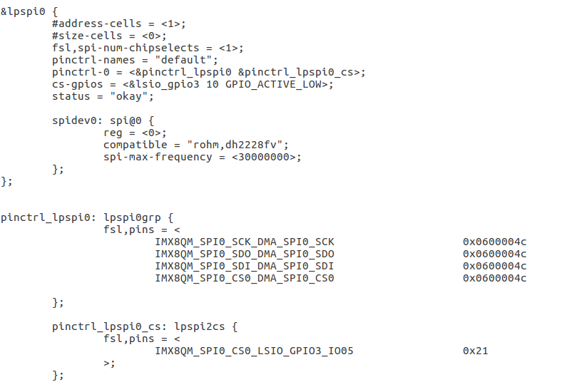Click the pinctrl-0 property line
The image size is (587, 392).
tap(208, 72)
